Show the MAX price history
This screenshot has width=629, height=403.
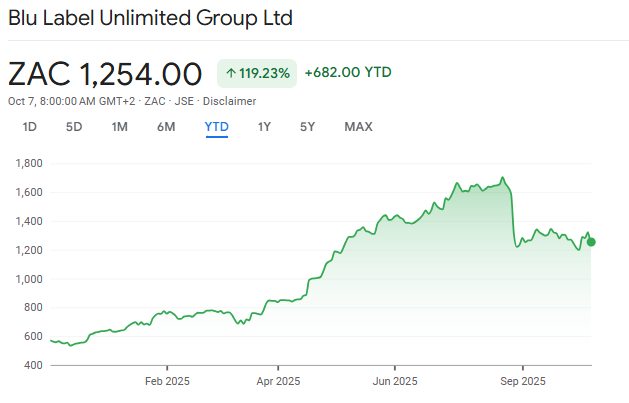coord(358,127)
